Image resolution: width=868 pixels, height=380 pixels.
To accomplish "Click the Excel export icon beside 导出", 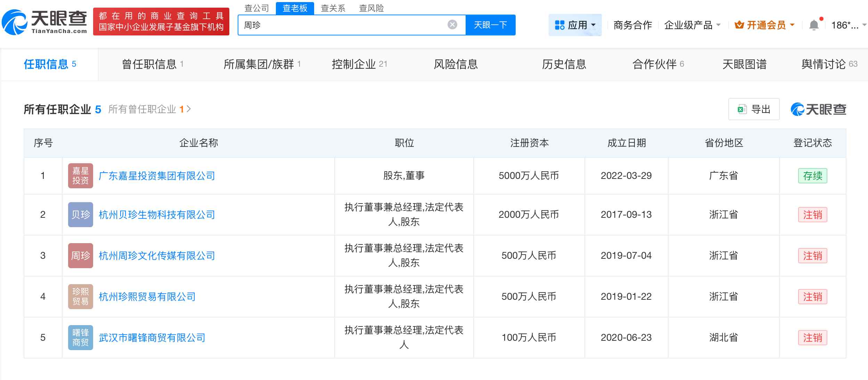I will tap(742, 109).
